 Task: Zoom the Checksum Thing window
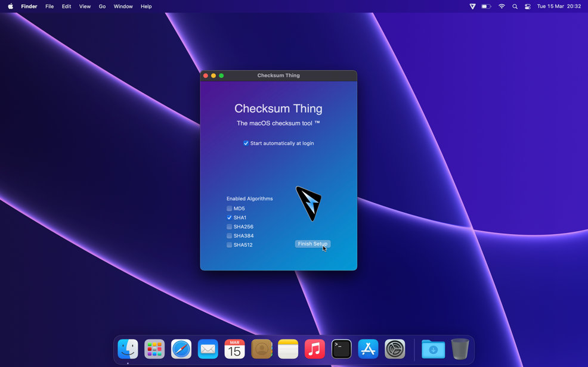point(221,76)
